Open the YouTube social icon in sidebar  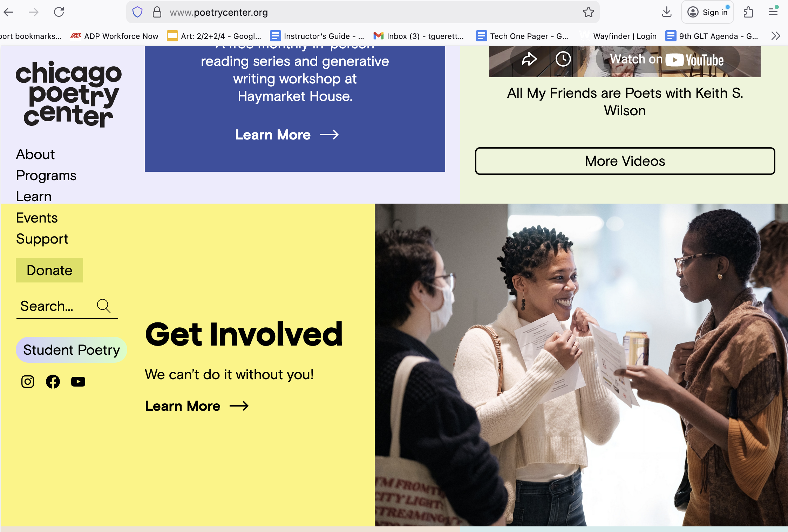(x=78, y=381)
